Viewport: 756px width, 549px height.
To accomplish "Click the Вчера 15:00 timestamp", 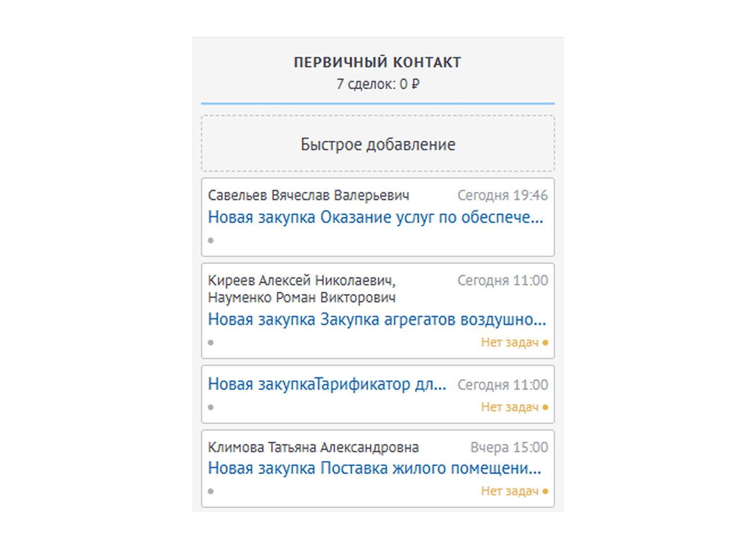I will (509, 447).
